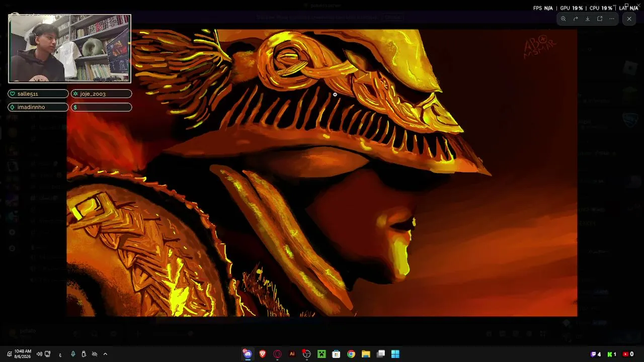Show hidden system tray icons
The height and width of the screenshot is (362, 644).
click(x=105, y=354)
